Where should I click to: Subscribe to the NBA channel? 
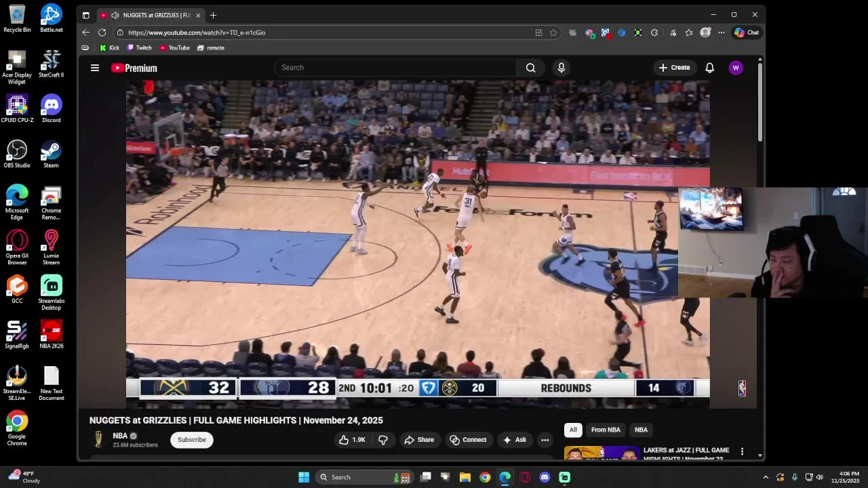(192, 440)
